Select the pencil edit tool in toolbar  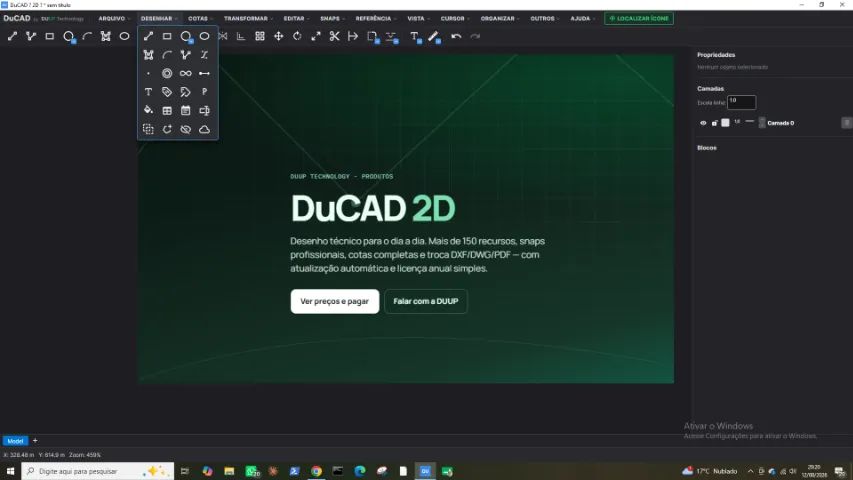point(434,36)
